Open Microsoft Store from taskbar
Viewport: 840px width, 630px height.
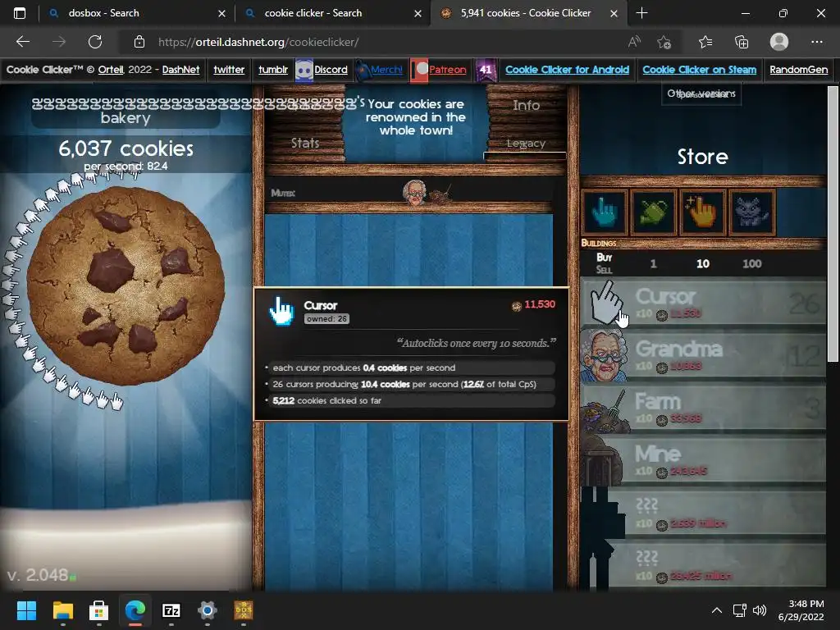click(98, 610)
